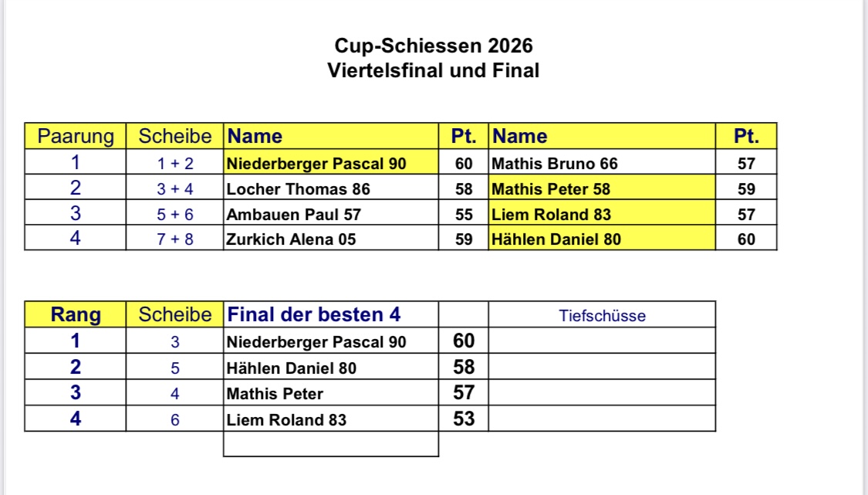
Task: Select the Paarung header cell
Action: [x=76, y=136]
